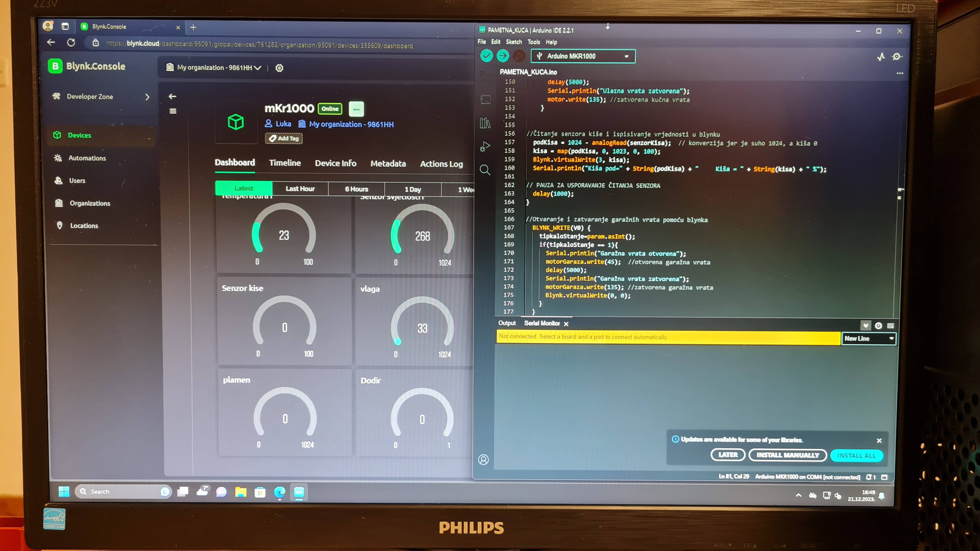Viewport: 980px width, 551px height.
Task: Open the New Line ending dropdown
Action: pos(868,338)
